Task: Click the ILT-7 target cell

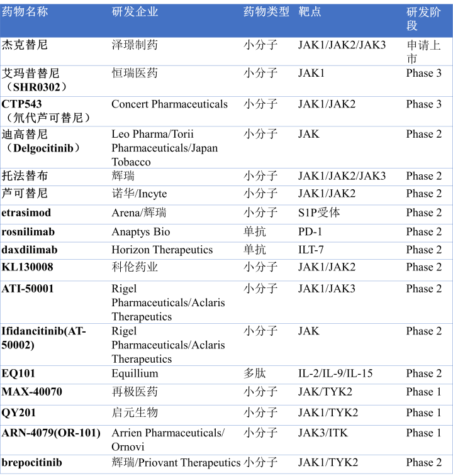Action: [311, 250]
